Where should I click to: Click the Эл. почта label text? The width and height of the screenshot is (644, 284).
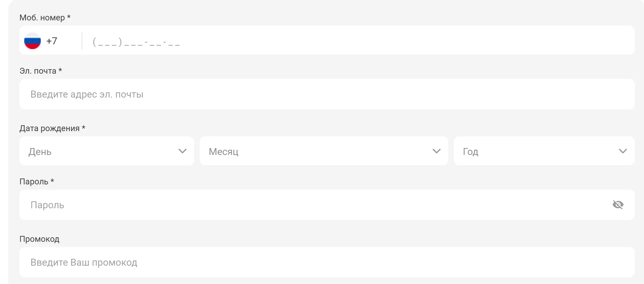point(38,71)
